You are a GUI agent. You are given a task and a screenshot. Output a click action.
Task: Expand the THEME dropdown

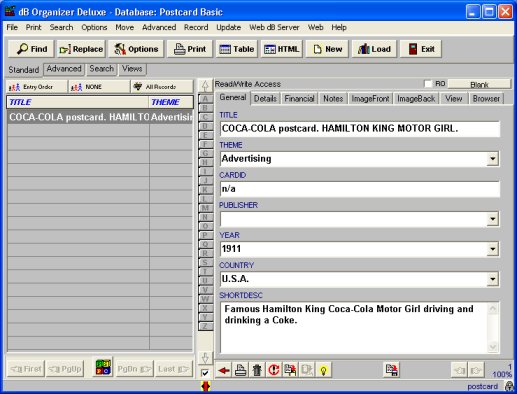(x=492, y=159)
